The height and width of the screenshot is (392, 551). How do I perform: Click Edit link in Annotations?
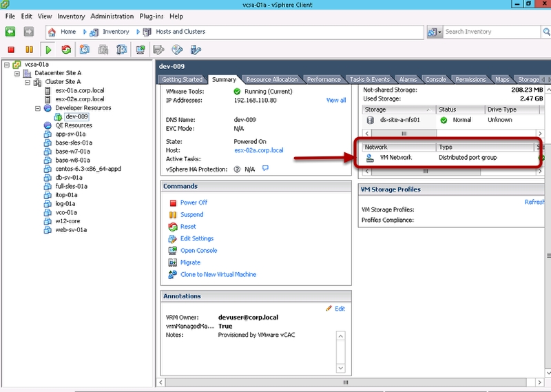coord(340,309)
